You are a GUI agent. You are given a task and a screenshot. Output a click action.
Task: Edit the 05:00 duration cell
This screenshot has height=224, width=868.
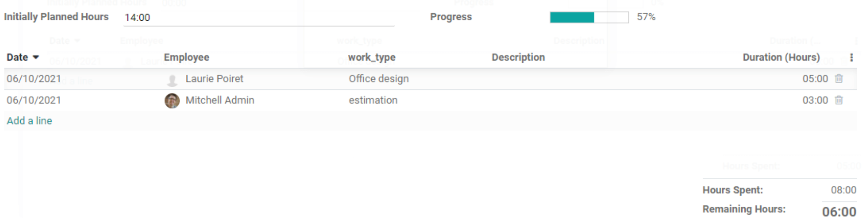click(x=815, y=79)
